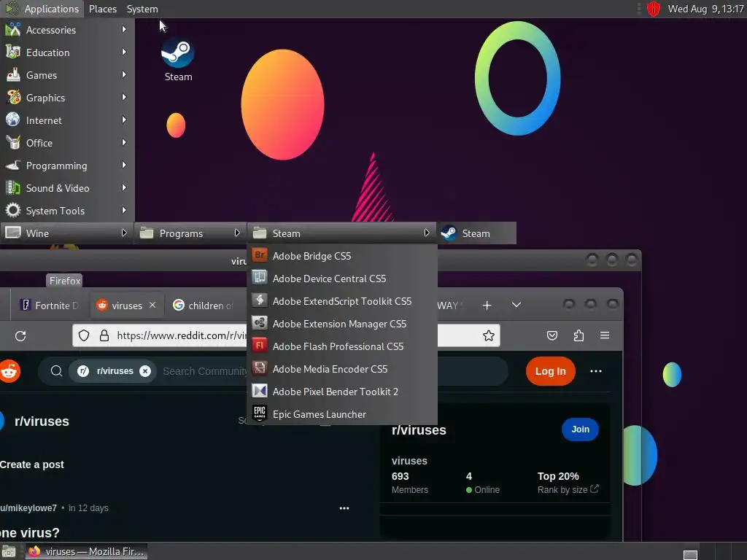Remove the r/viruses search filter
Screen dimensions: 747x560
coord(145,371)
